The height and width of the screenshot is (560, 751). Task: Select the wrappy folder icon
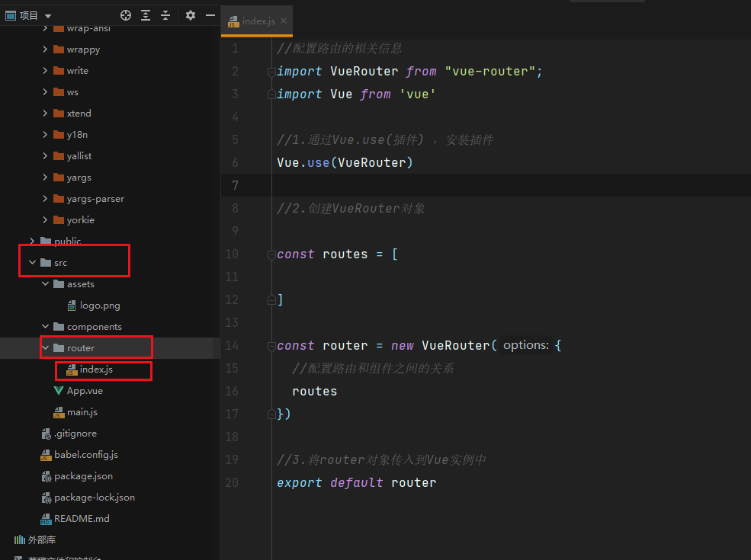(x=59, y=50)
